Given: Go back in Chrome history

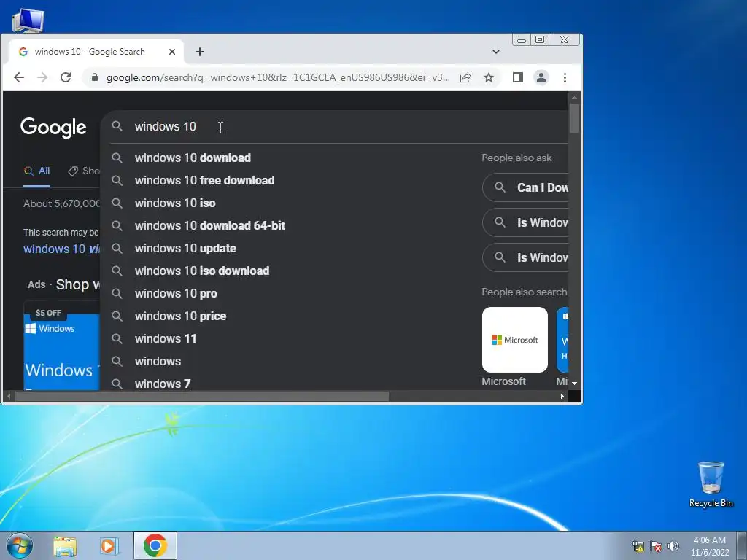Looking at the screenshot, I should click(x=18, y=77).
